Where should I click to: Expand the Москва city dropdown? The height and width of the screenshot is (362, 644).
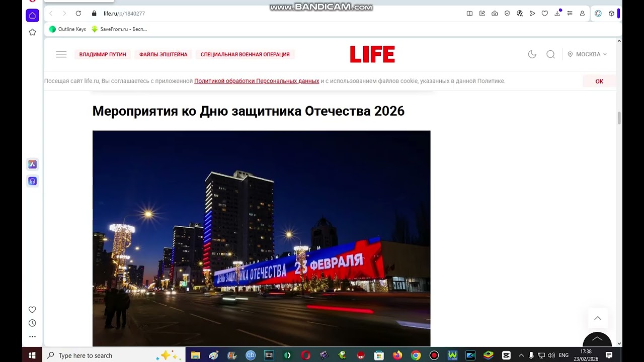coord(587,54)
